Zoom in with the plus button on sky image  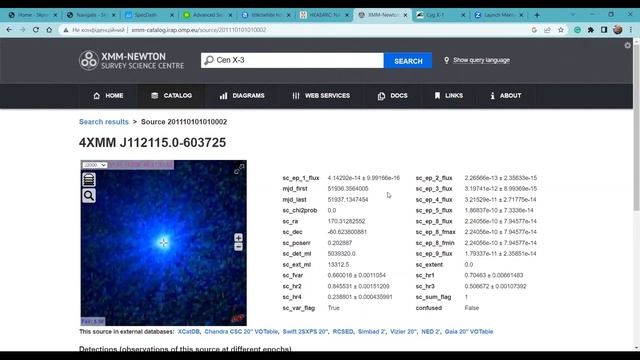[238, 238]
